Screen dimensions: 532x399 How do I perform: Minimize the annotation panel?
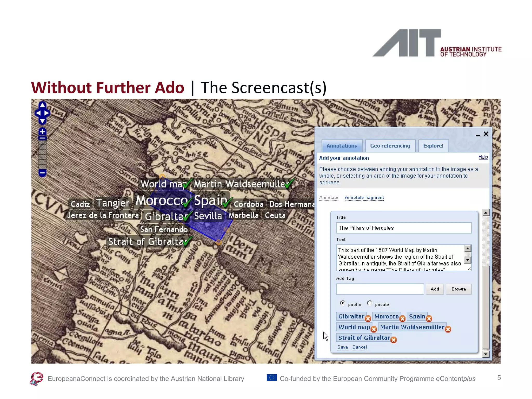(x=478, y=135)
